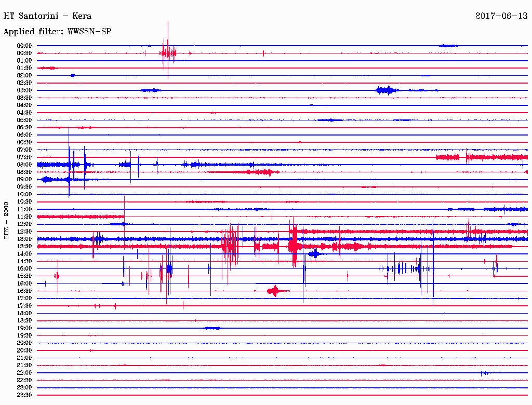Viewport: 532px width, 405px height.
Task: Select the 04:30 time label
Action: 24,113
